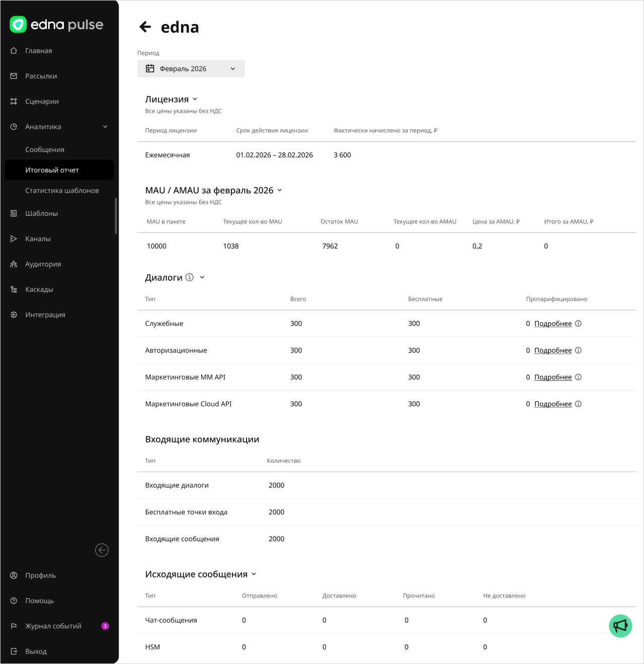Click the info icon in Маркетинговые Cloud API row
Viewport: 644px width, 664px height.
(579, 404)
